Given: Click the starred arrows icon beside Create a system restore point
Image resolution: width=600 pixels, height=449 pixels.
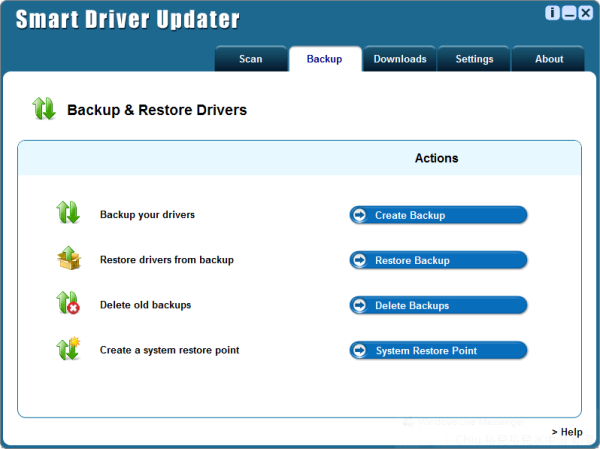Looking at the screenshot, I should click(68, 348).
